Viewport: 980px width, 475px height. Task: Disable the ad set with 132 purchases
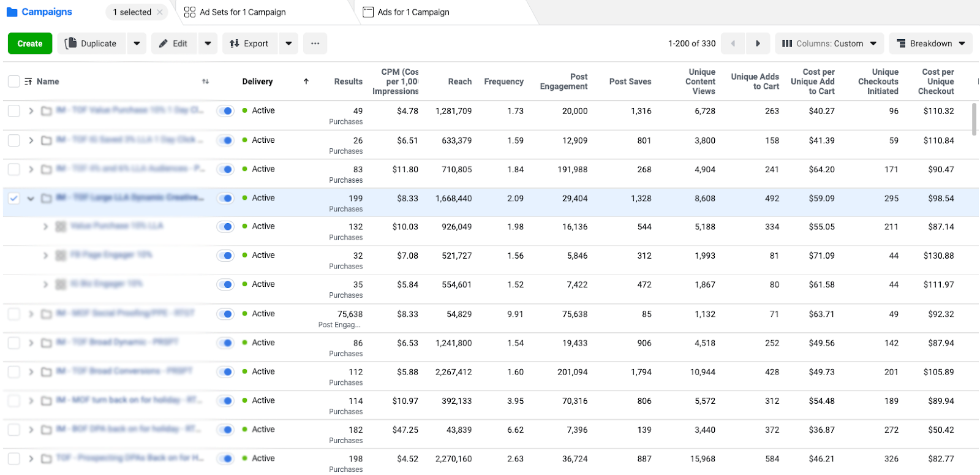pyautogui.click(x=225, y=227)
